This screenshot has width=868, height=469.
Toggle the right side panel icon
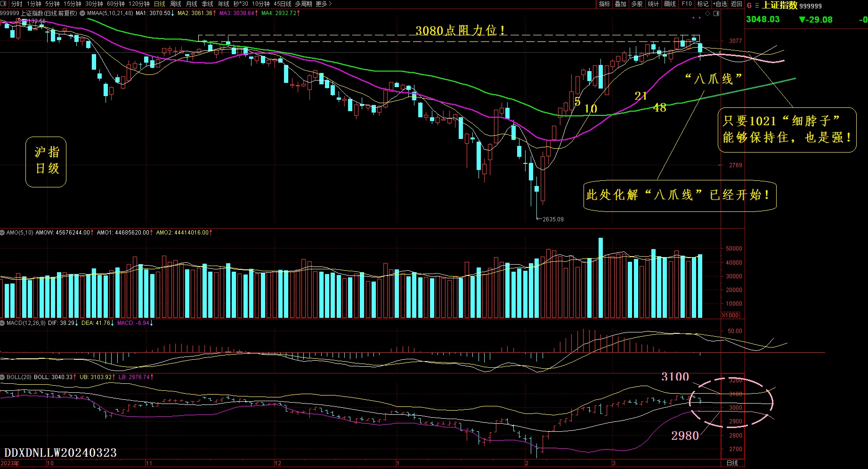(716, 13)
